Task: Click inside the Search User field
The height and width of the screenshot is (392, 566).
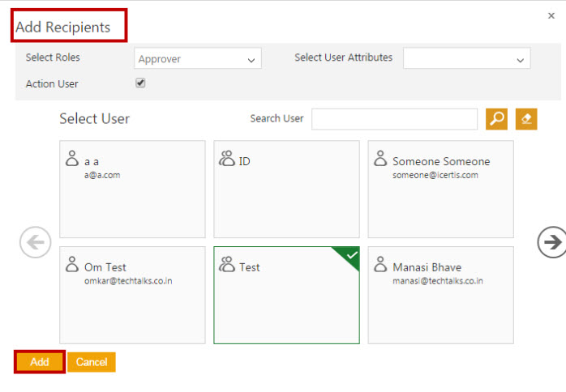Action: point(394,119)
